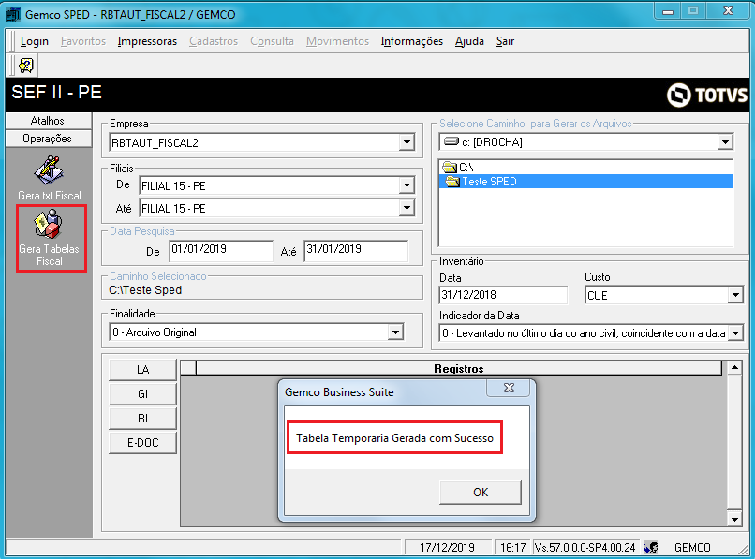Open the drive selection dropdown c: [DROCHA]
Viewport: 755px width, 560px height.
725,142
